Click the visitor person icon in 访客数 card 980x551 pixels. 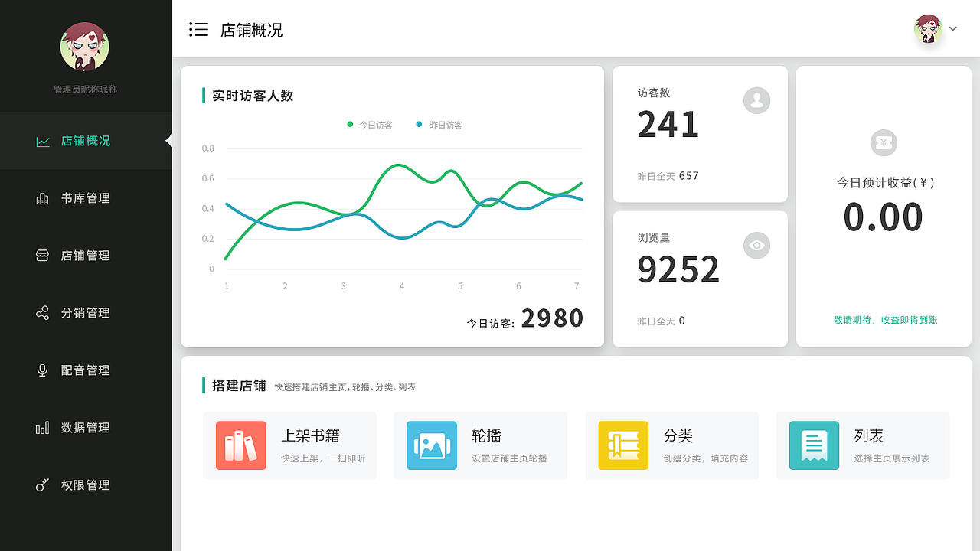click(x=756, y=100)
